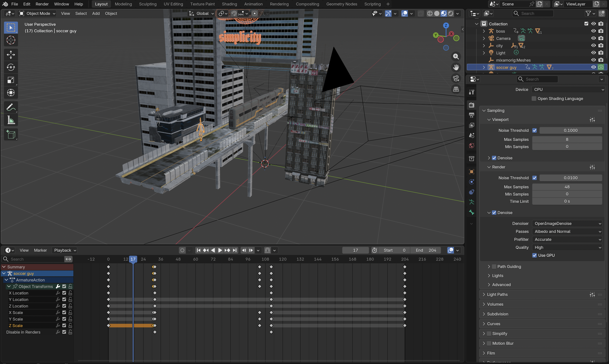
Task: Click jump to first frame button
Action: (199, 250)
